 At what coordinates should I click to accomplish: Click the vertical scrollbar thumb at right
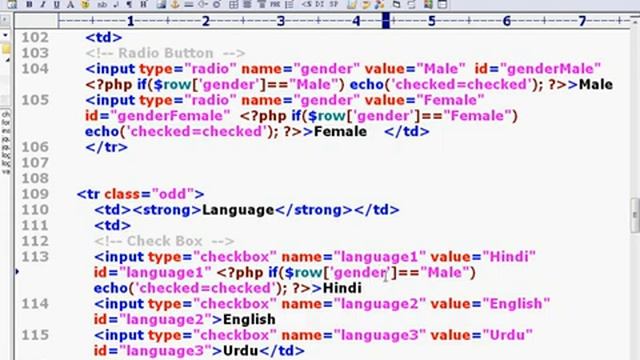tap(635, 215)
